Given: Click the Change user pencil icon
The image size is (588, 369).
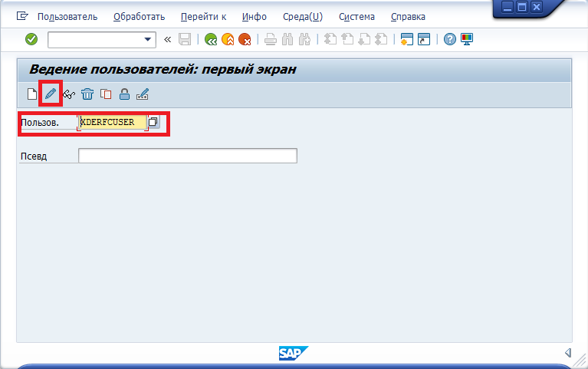Looking at the screenshot, I should 51,94.
